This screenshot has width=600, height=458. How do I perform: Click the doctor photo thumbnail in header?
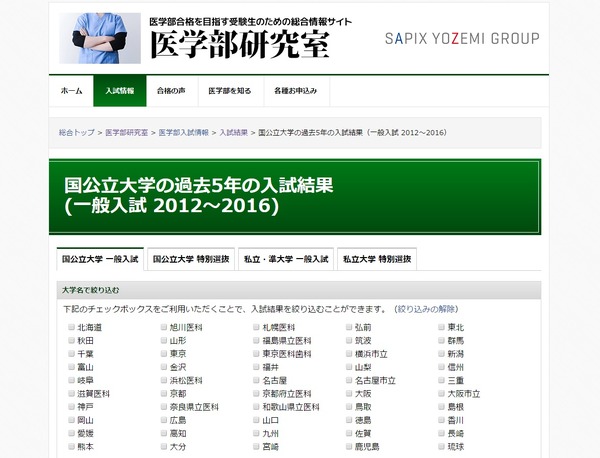click(100, 38)
